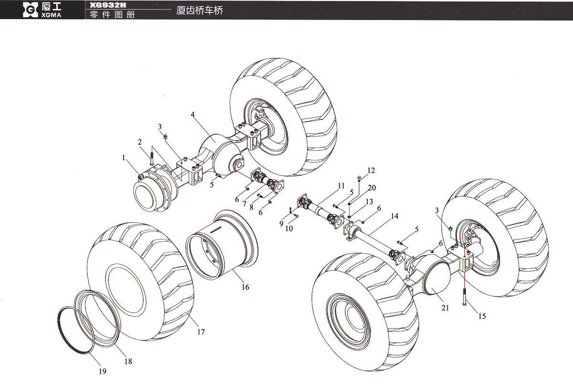The width and height of the screenshot is (573, 392).
Task: Click callout number 16 under the wheel rim
Action: pos(245,287)
